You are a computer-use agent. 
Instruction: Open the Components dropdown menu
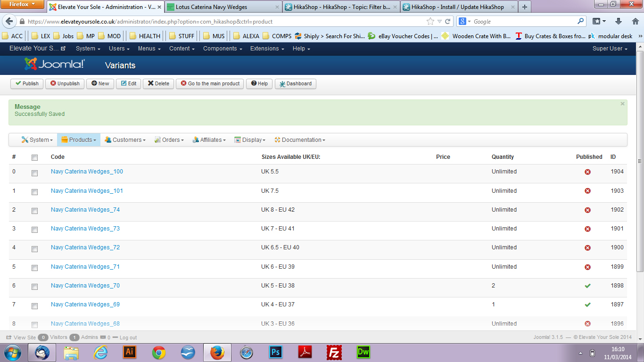(x=223, y=49)
